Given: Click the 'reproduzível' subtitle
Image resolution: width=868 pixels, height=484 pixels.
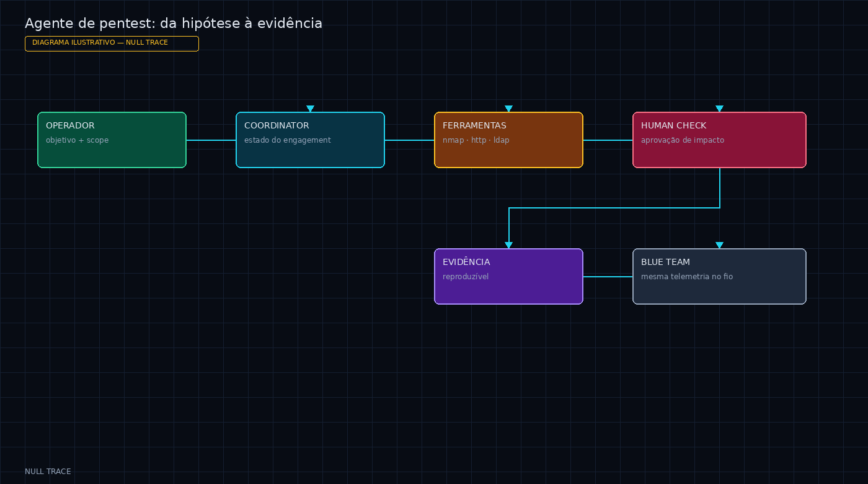Looking at the screenshot, I should 466,277.
